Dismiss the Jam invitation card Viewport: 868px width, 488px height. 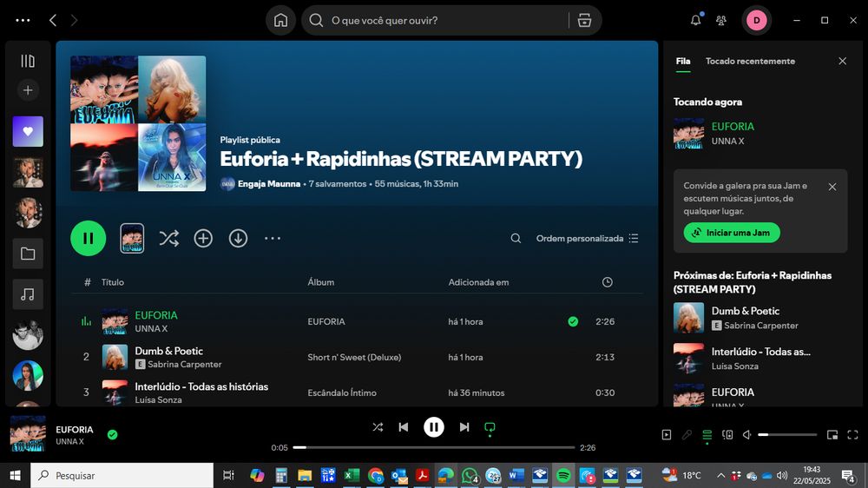coord(832,188)
